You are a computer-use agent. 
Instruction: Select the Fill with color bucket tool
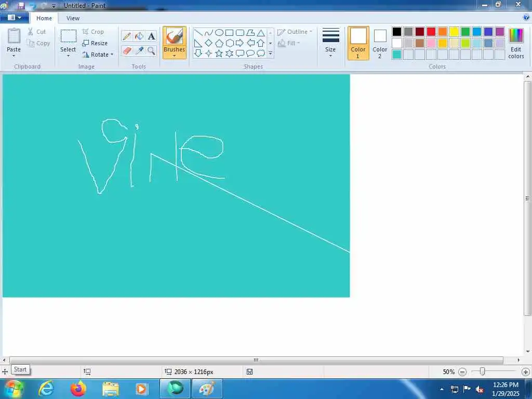click(139, 36)
